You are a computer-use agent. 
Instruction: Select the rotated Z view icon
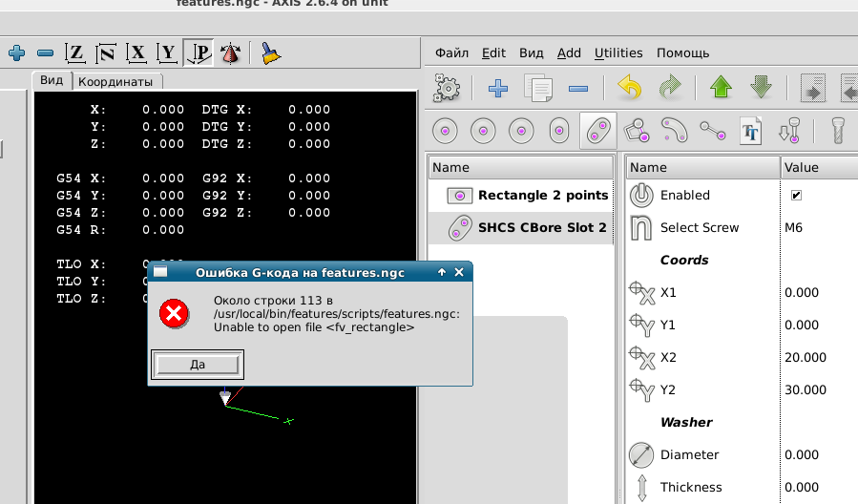(x=106, y=53)
